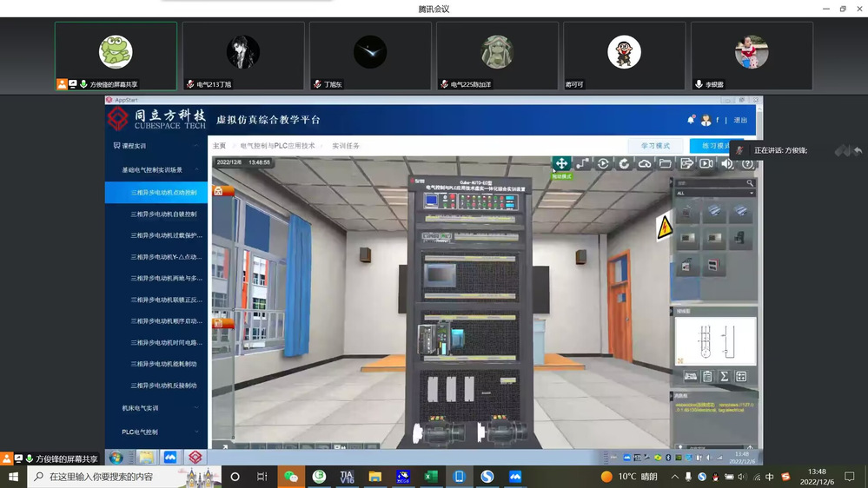Select the move mode tool icon

(x=561, y=163)
